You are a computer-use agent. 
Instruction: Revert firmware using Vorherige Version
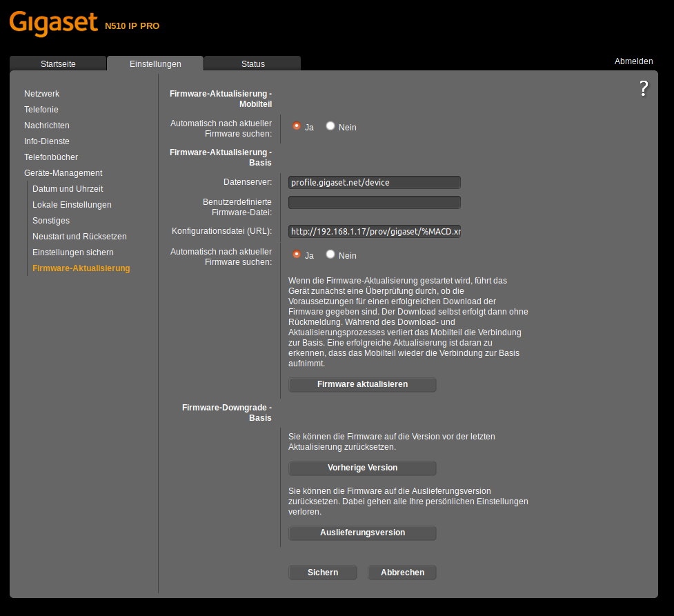tap(361, 468)
